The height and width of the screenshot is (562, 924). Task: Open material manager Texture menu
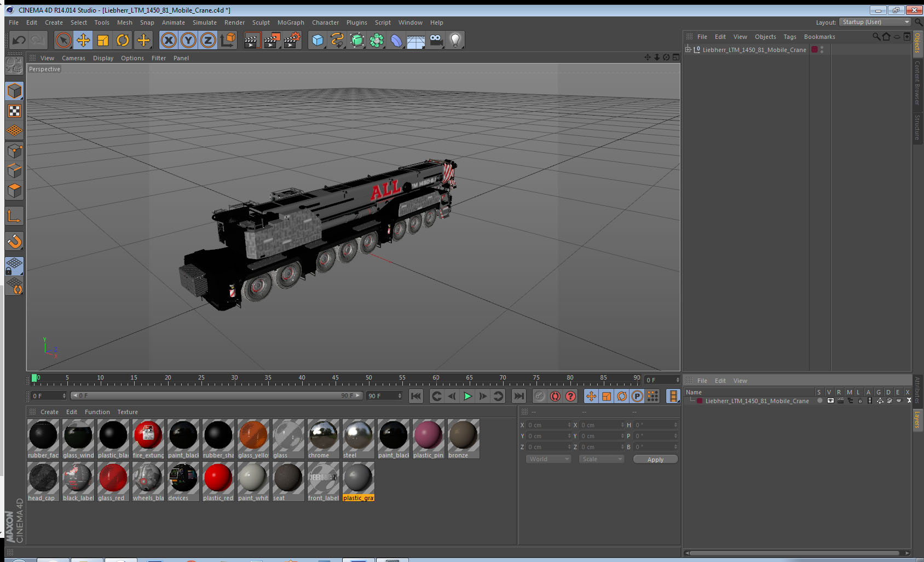point(128,412)
